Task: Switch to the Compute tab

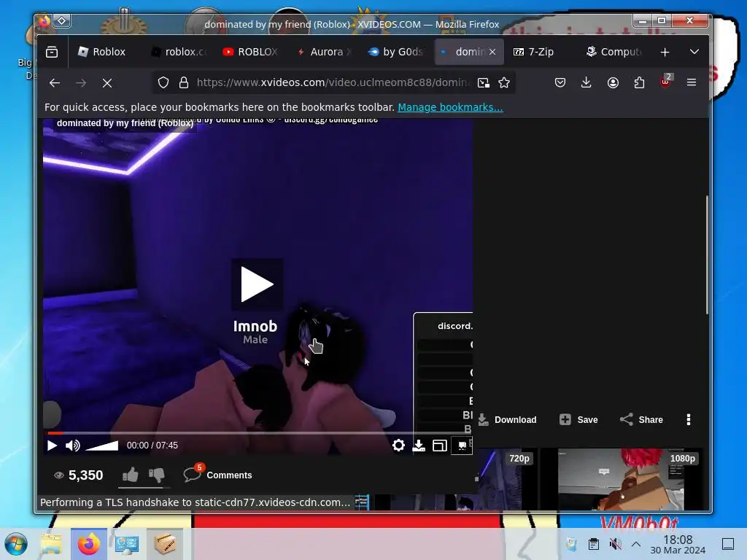Action: pyautogui.click(x=614, y=52)
